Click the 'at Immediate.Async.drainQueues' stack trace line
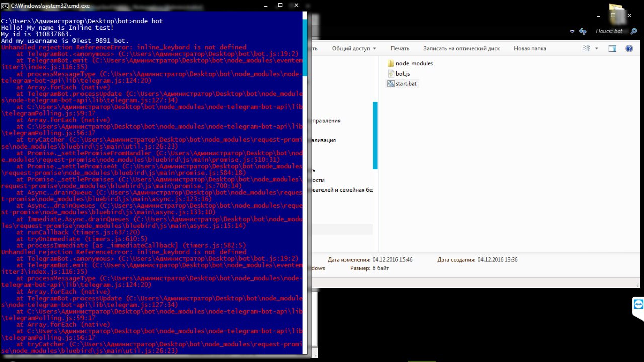 [x=151, y=222]
